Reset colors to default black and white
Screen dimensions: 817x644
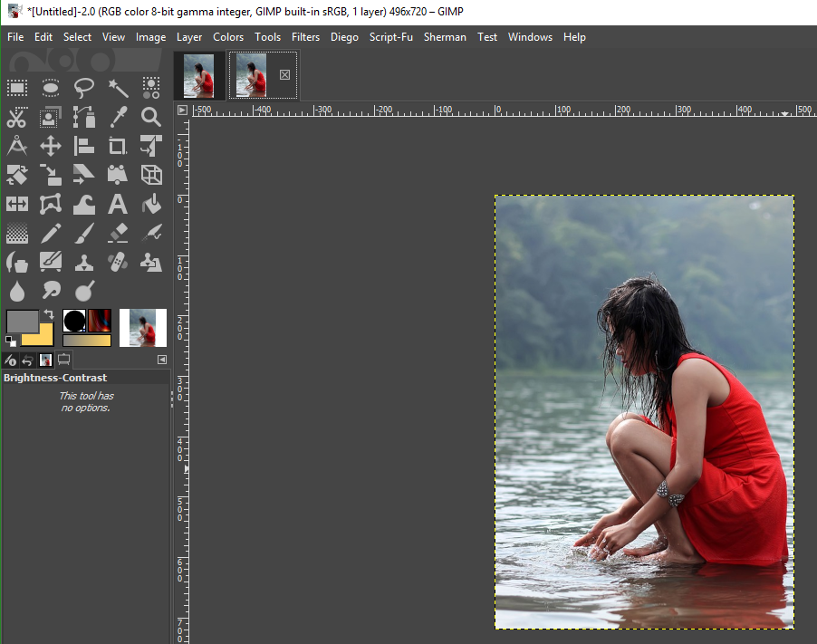pyautogui.click(x=11, y=341)
